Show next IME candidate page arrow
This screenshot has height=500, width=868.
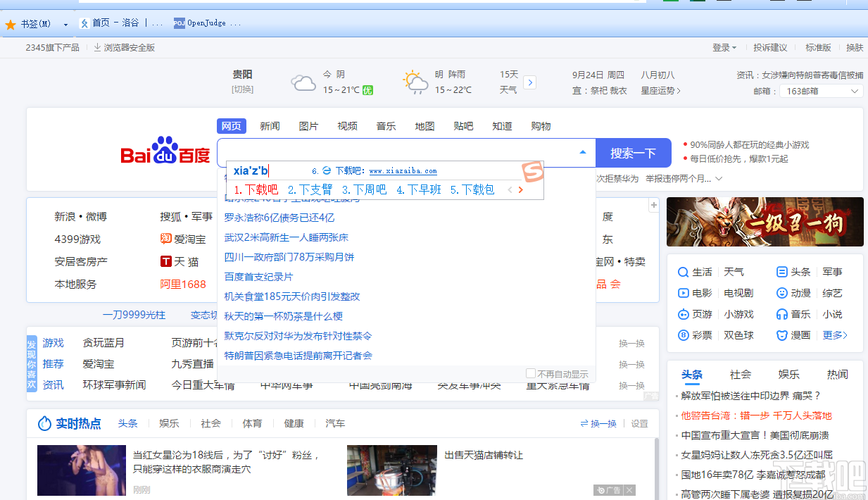520,190
